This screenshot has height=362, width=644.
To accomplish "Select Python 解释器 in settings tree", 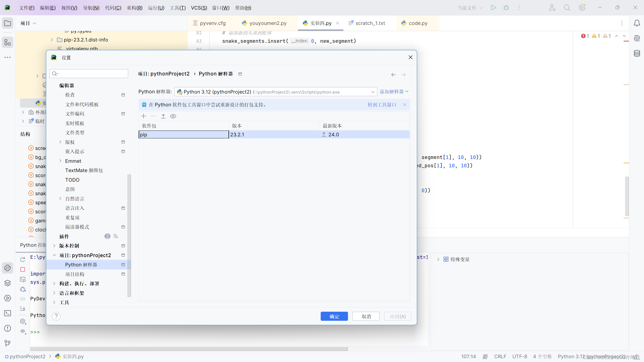I will [x=89, y=265].
